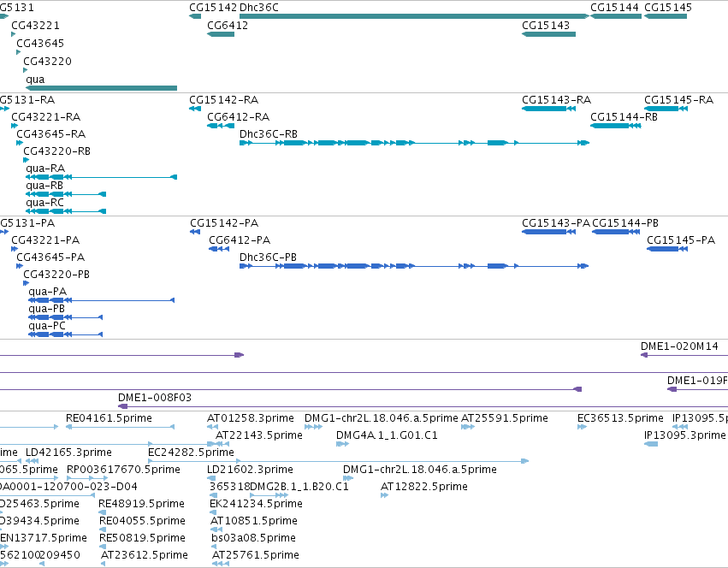Screen dimensions: 728x568
Task: Select transcript CG15145-RA
Action: click(x=678, y=100)
